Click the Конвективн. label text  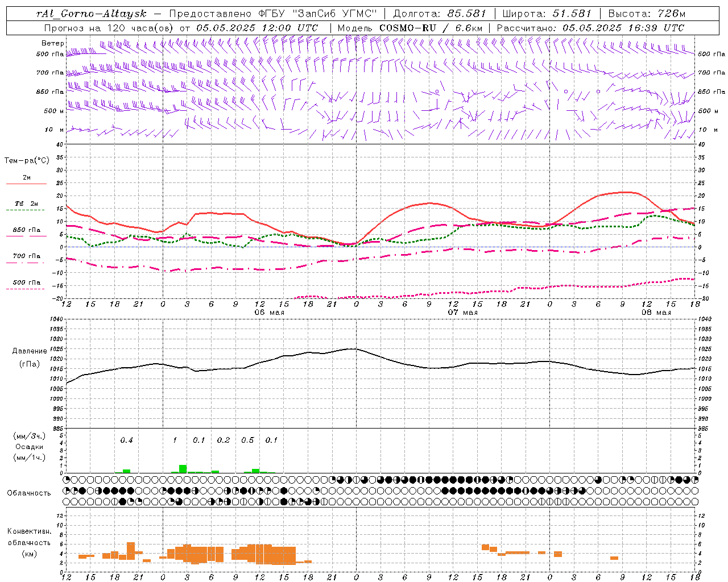tap(30, 531)
